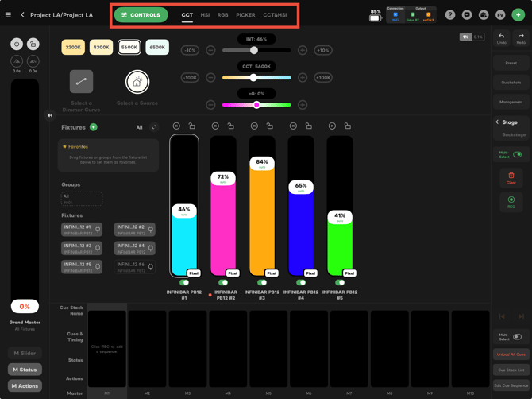532x399 pixels.
Task: Click the Redo arrow icon
Action: [x=521, y=36]
